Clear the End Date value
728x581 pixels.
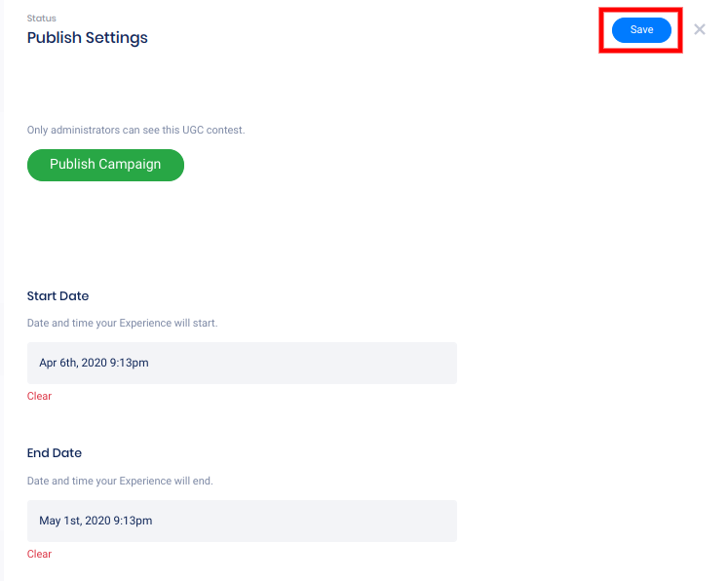click(39, 554)
